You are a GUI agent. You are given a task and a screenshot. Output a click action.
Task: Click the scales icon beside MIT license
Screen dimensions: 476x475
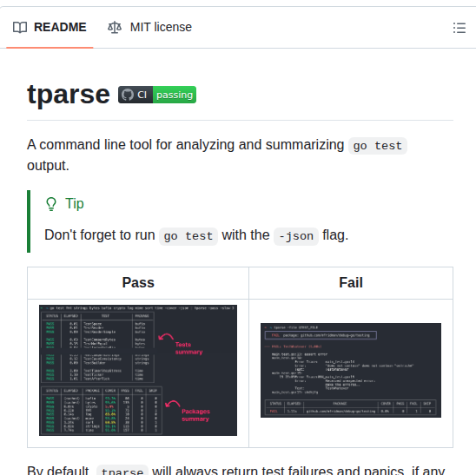115,27
